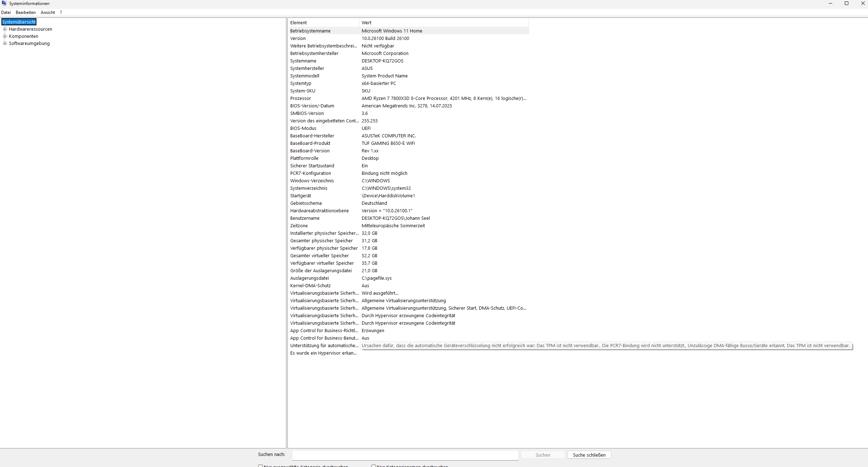Close the Systeminformationen window
Viewport: 868px width, 467px height.
(x=863, y=3)
